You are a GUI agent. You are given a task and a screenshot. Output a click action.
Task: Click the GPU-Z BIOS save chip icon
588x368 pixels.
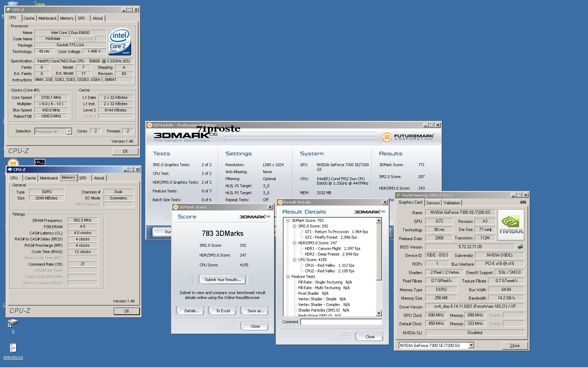click(520, 247)
